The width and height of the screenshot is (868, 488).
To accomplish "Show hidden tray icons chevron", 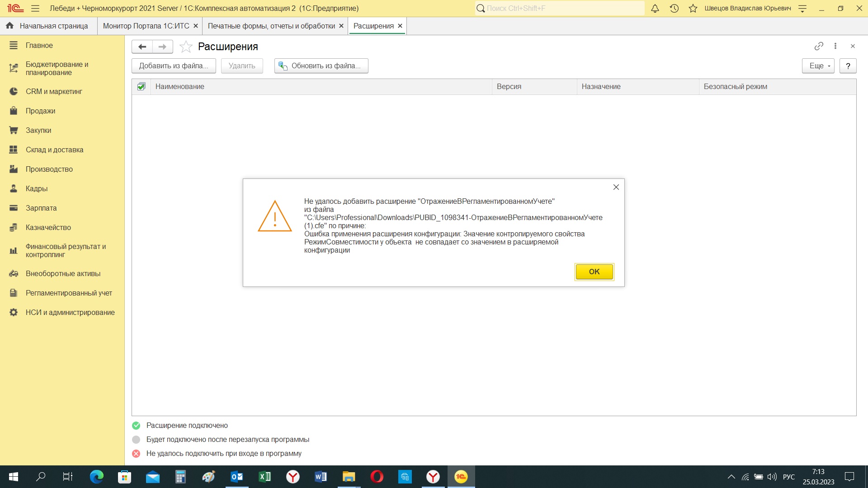I will click(731, 477).
